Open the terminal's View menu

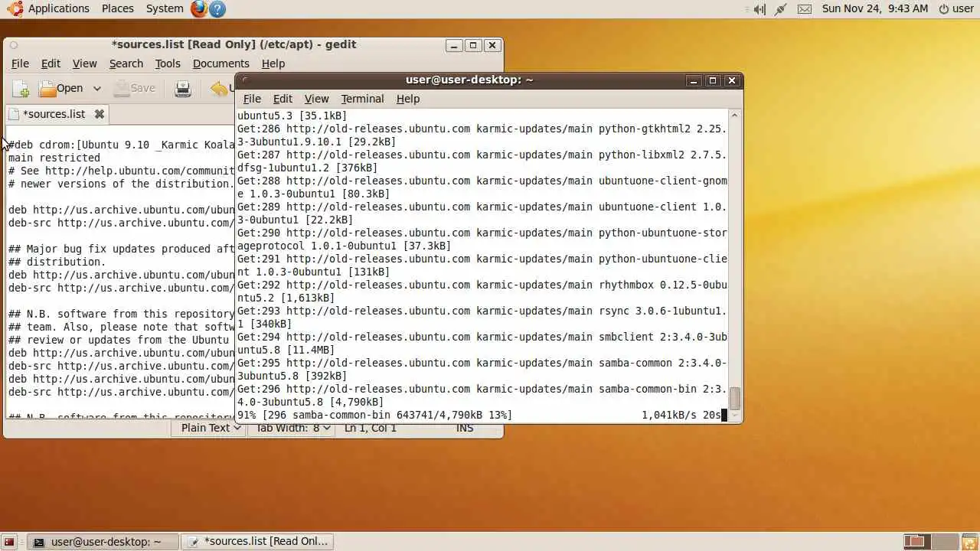coord(316,99)
